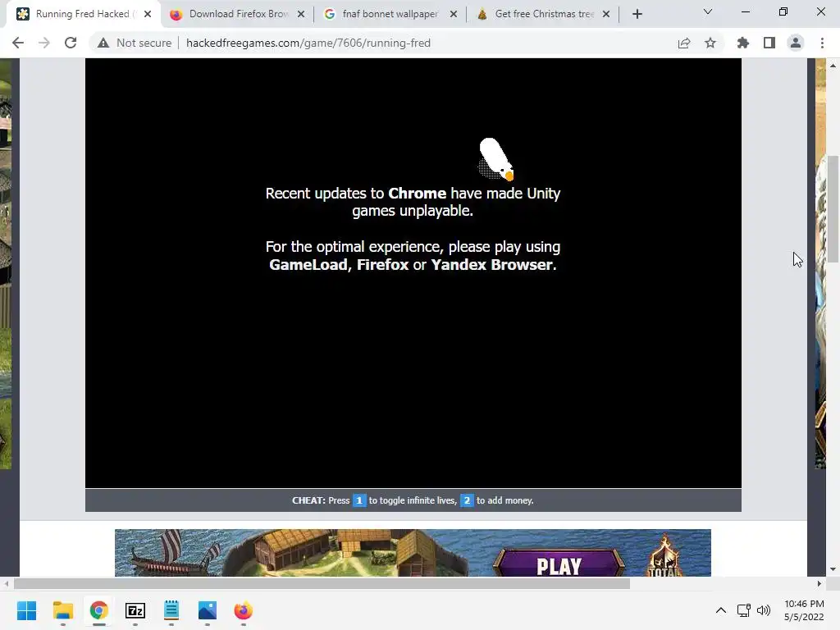This screenshot has width=840, height=630.
Task: Click the blue key 2 in cheat bar
Action: click(x=467, y=500)
